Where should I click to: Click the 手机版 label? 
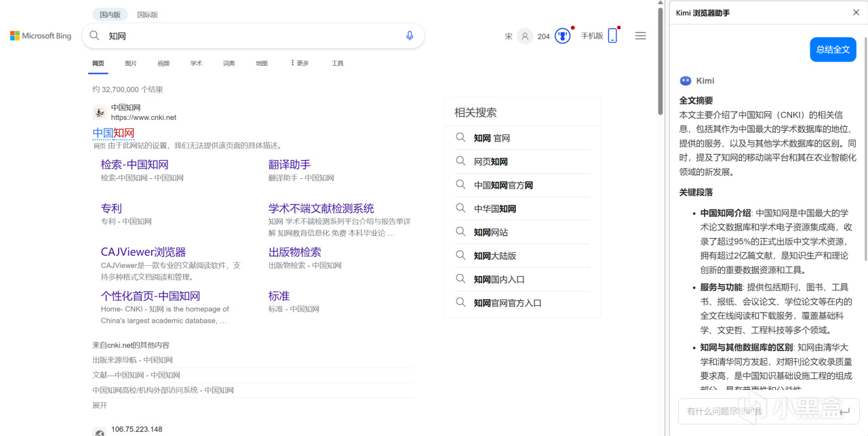(x=591, y=36)
